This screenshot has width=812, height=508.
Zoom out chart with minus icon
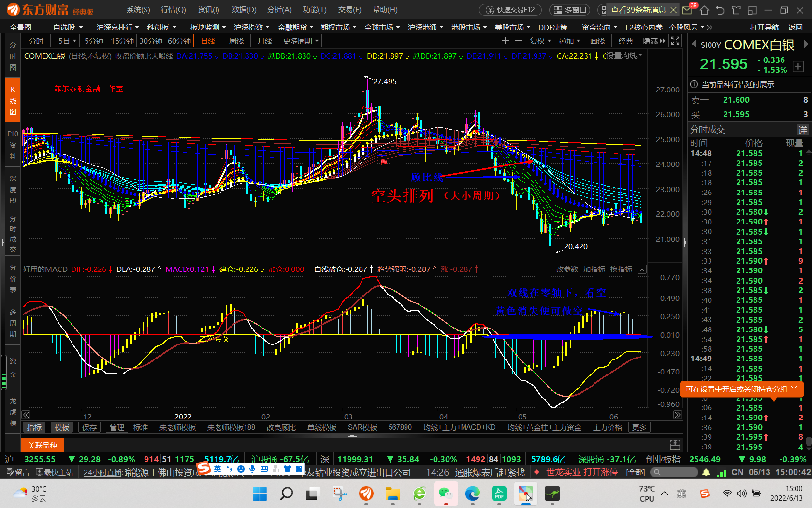pos(518,41)
